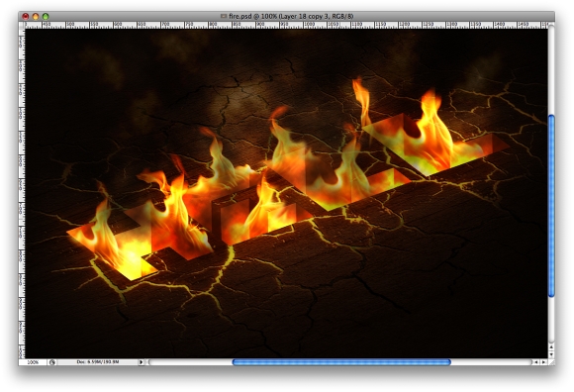Click the document size readout in status bar
574x392 pixels.
tap(98, 362)
